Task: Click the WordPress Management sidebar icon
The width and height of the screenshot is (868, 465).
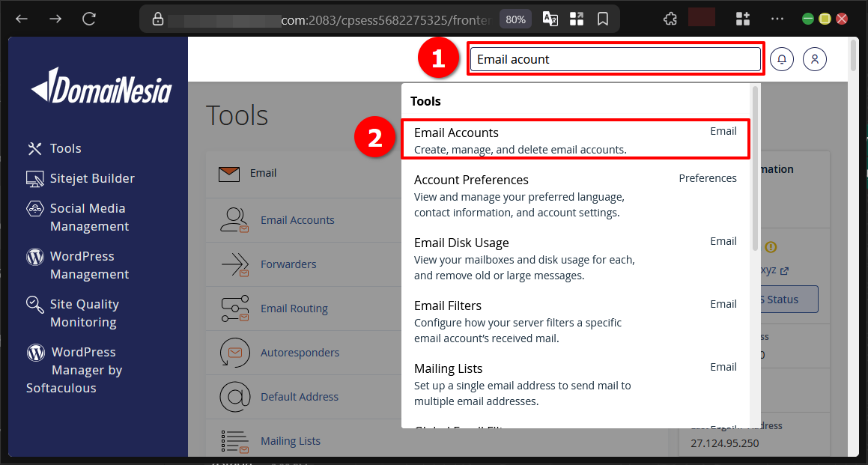Action: (x=34, y=256)
